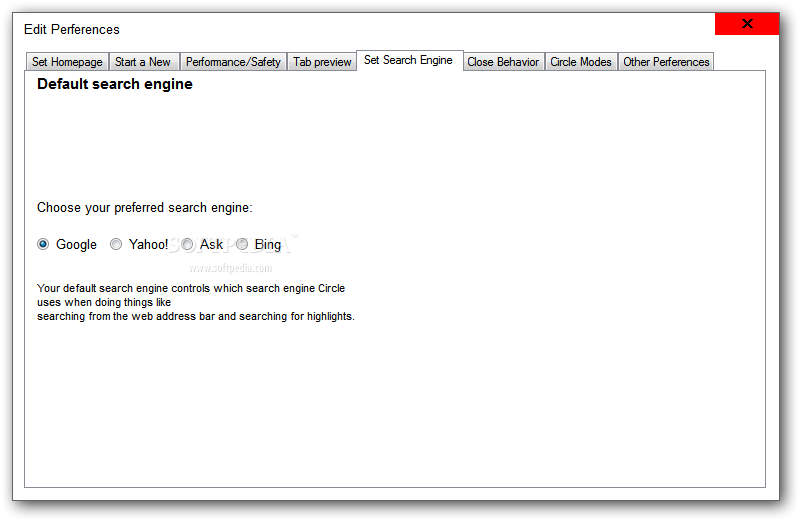Click 'Choose your preferred search engine:' label
Viewport: 800px width, 521px height.
tap(144, 208)
